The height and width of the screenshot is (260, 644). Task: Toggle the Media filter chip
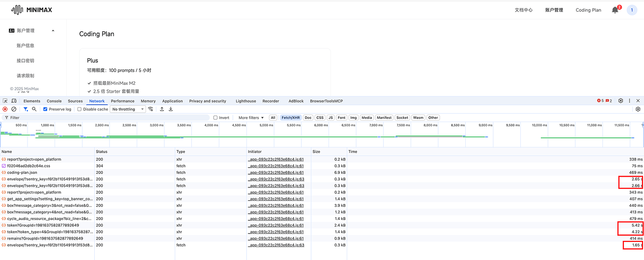(x=367, y=117)
